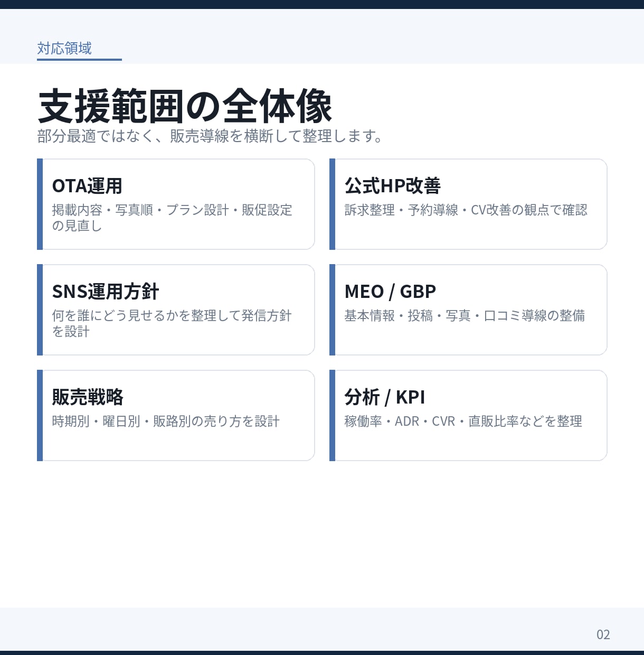The height and width of the screenshot is (655, 644).
Task: Click the text 基本情報・投稿・写真・口コミ導線の整備
Action: point(465,316)
